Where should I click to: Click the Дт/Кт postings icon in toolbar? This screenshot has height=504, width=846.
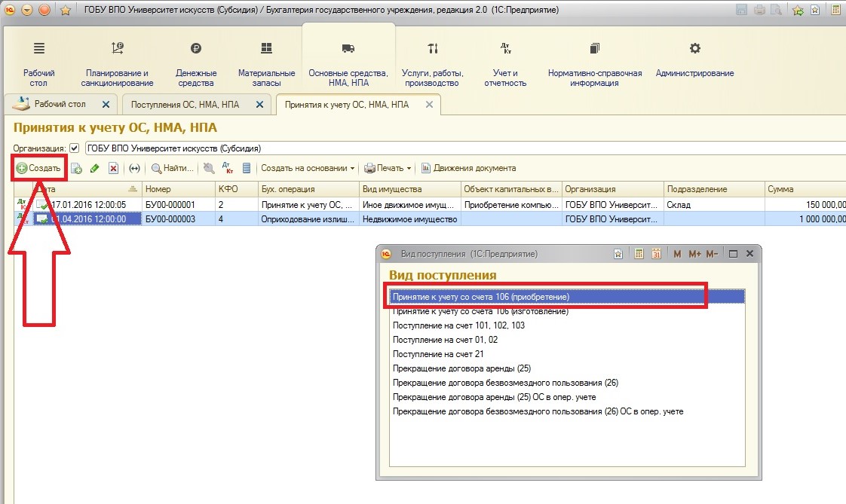click(x=227, y=169)
